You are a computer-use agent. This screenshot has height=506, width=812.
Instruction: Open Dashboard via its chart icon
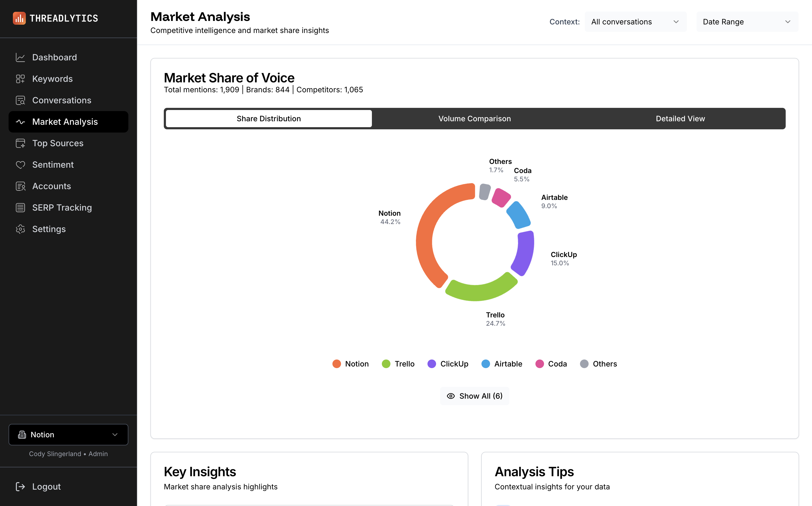click(20, 58)
